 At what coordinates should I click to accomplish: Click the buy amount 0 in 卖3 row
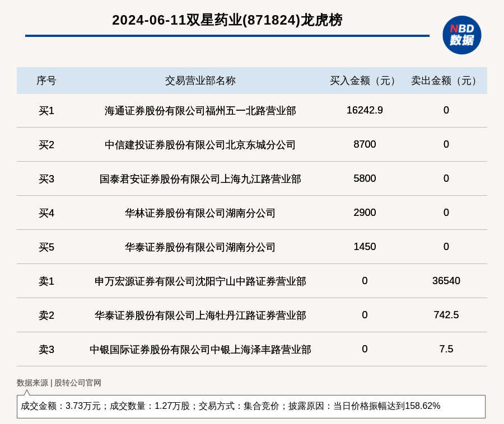tap(365, 349)
